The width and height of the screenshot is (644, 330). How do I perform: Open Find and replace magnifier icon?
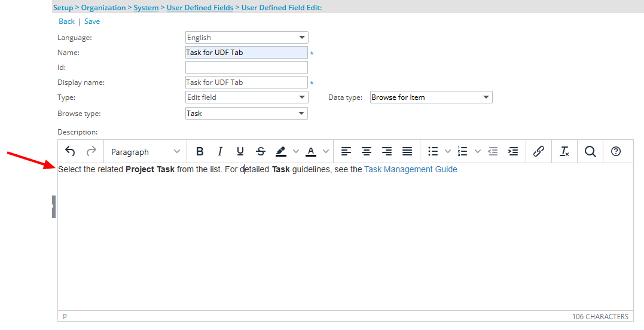590,151
